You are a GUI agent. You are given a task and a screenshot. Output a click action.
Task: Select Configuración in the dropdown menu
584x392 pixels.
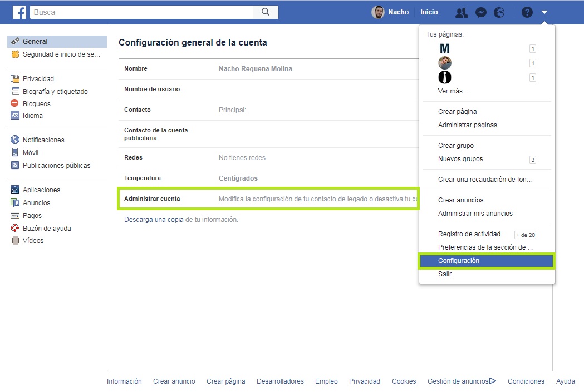[x=458, y=261]
